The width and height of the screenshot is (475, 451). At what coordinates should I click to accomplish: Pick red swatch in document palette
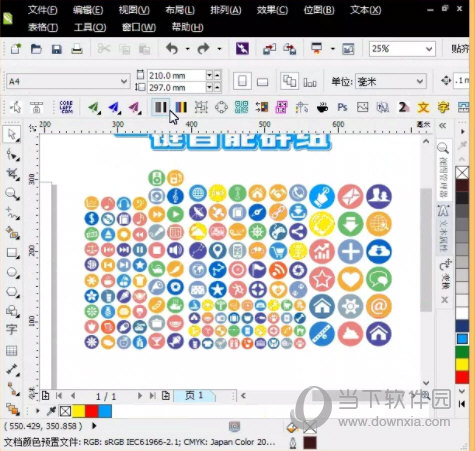(x=92, y=411)
